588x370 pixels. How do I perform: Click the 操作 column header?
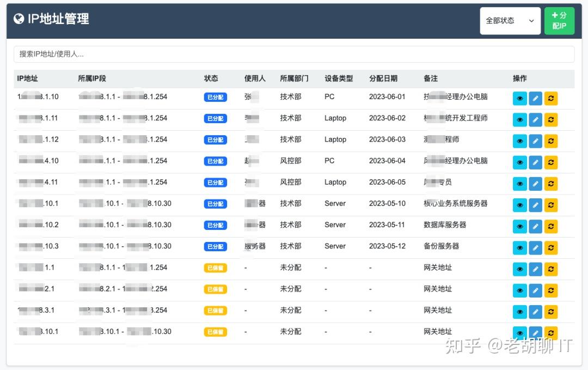click(x=520, y=78)
